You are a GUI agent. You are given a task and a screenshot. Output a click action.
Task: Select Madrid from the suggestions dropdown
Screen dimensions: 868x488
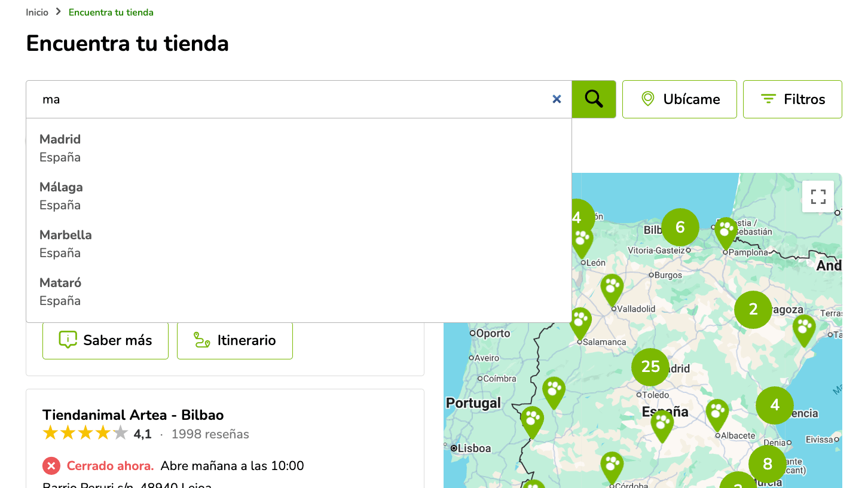[x=60, y=147]
